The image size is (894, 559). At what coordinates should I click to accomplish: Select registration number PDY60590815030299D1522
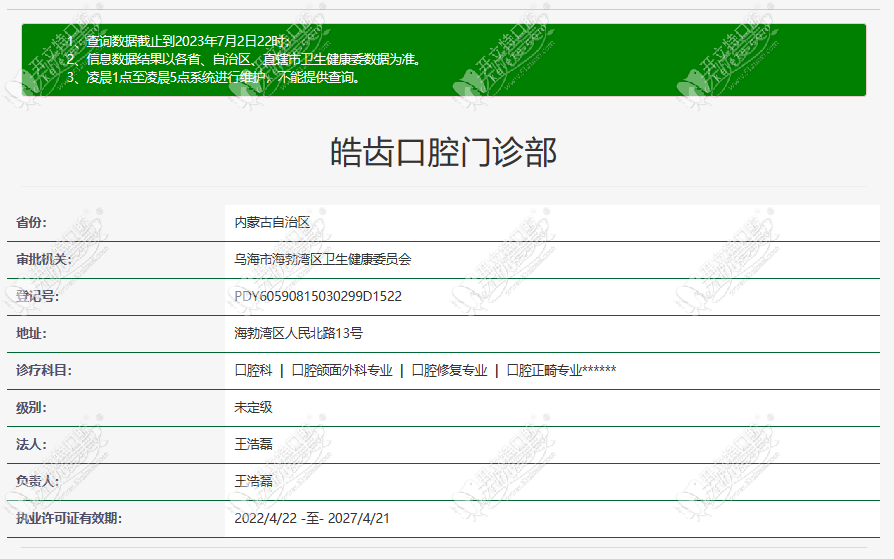pos(318,297)
